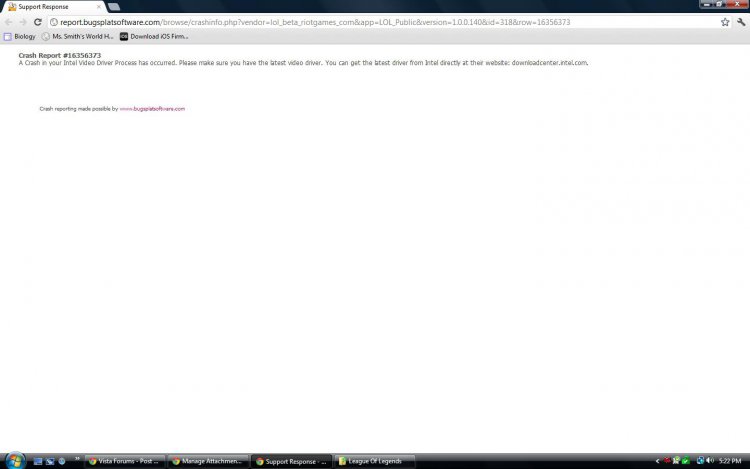The image size is (750, 469).
Task: Switch to Vista Forums - Post taskbar window
Action: click(x=126, y=461)
